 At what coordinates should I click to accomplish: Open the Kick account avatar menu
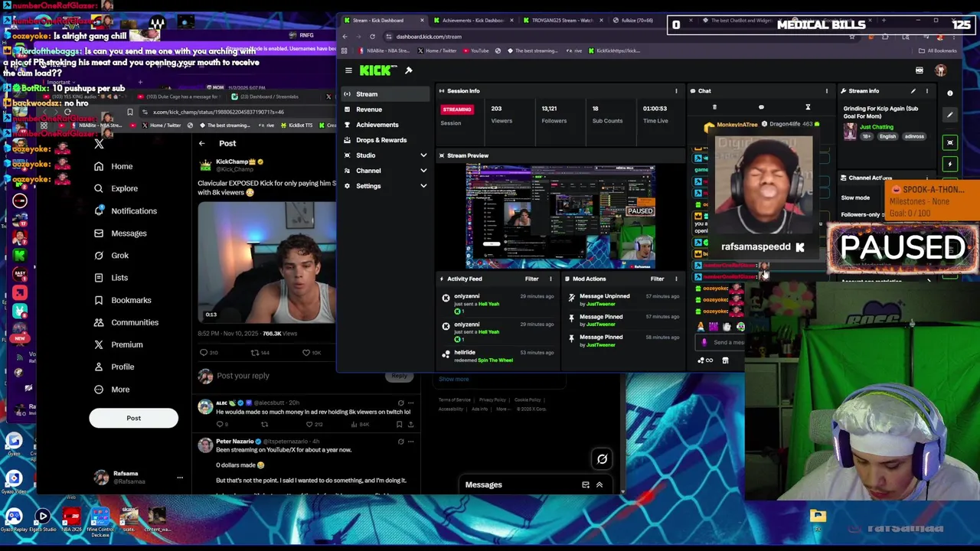pyautogui.click(x=941, y=70)
